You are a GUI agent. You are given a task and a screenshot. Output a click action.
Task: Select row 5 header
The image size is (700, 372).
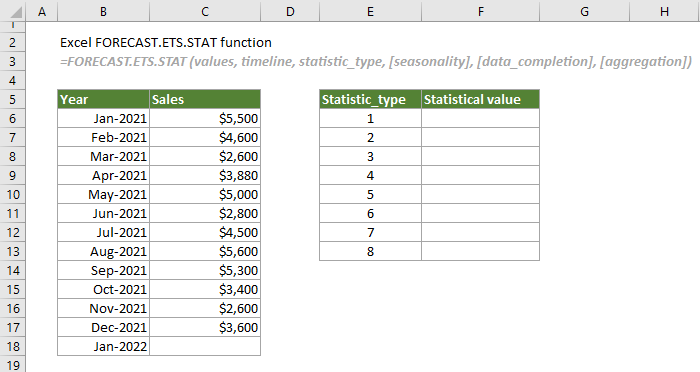pyautogui.click(x=12, y=99)
